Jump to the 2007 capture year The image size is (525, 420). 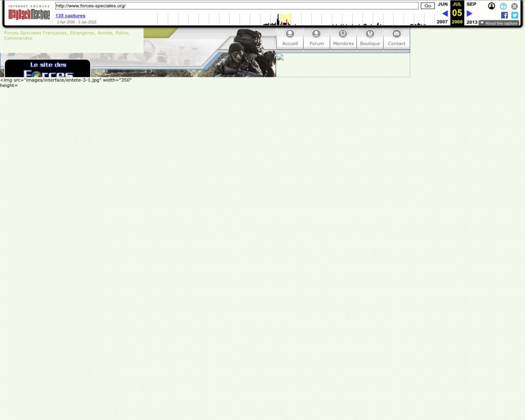(442, 22)
